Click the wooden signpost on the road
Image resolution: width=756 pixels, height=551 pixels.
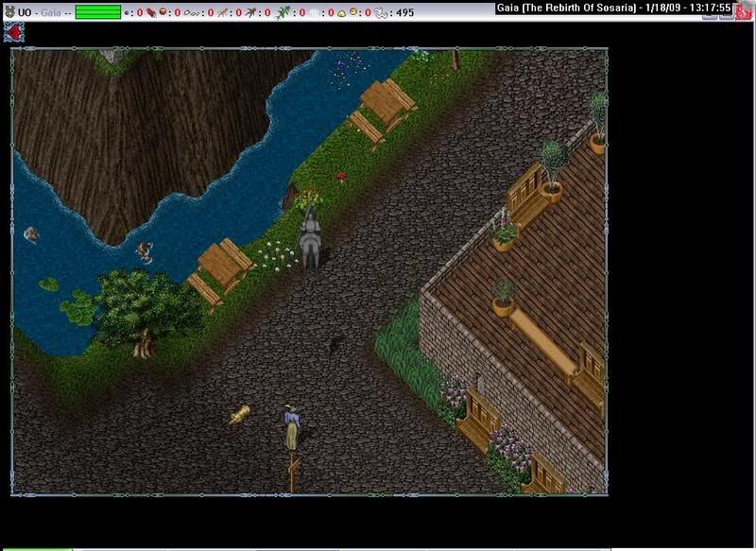292,471
